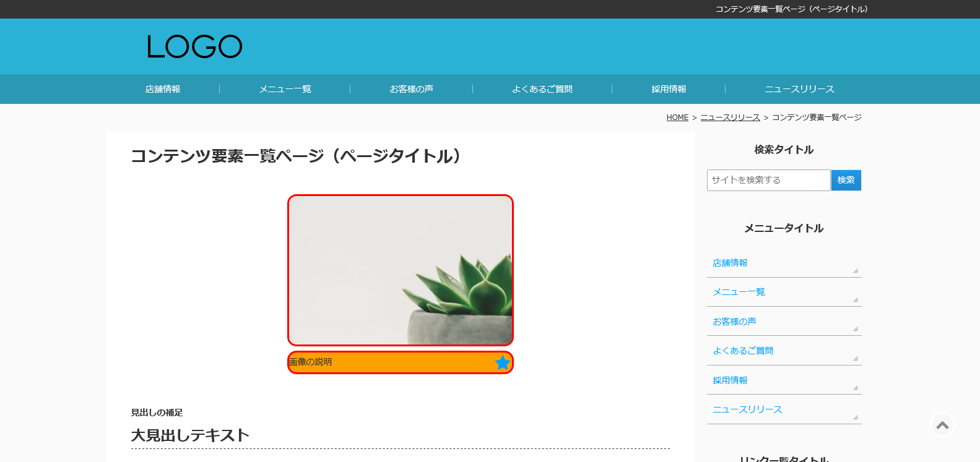Click the HOME breadcrumb link

pos(677,118)
